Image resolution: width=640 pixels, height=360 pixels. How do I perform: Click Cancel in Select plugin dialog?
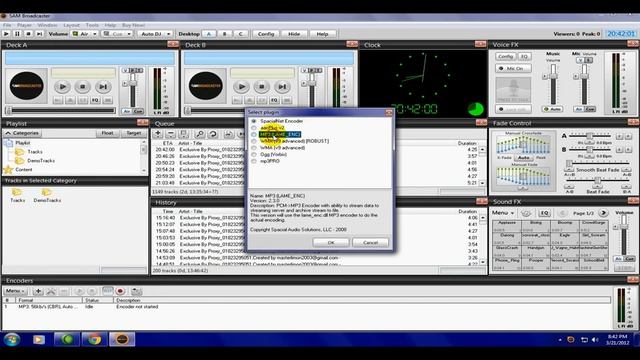click(370, 242)
